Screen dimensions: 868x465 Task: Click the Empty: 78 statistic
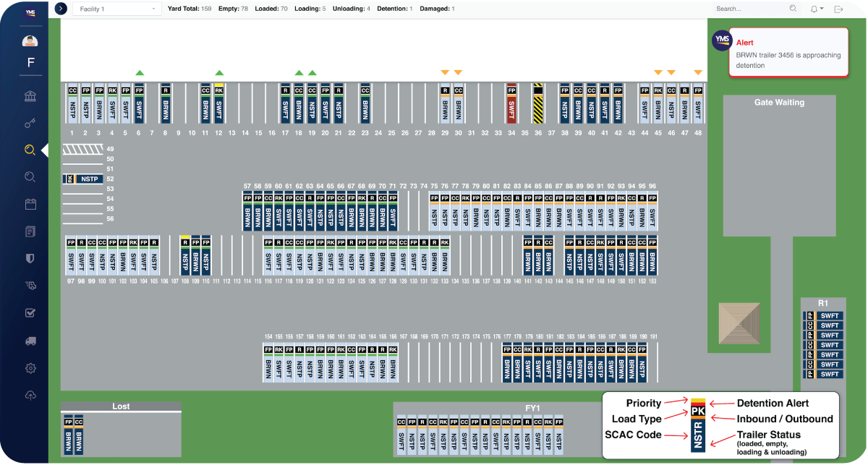tap(234, 9)
